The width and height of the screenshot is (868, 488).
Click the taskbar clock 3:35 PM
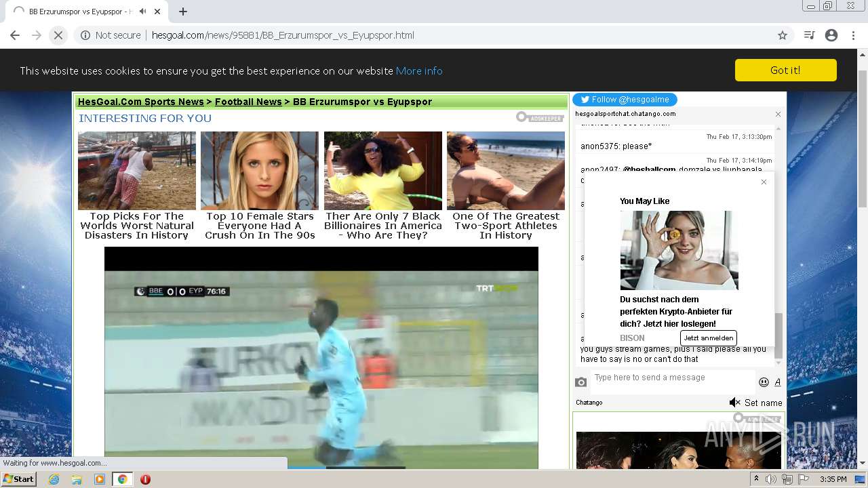[833, 479]
